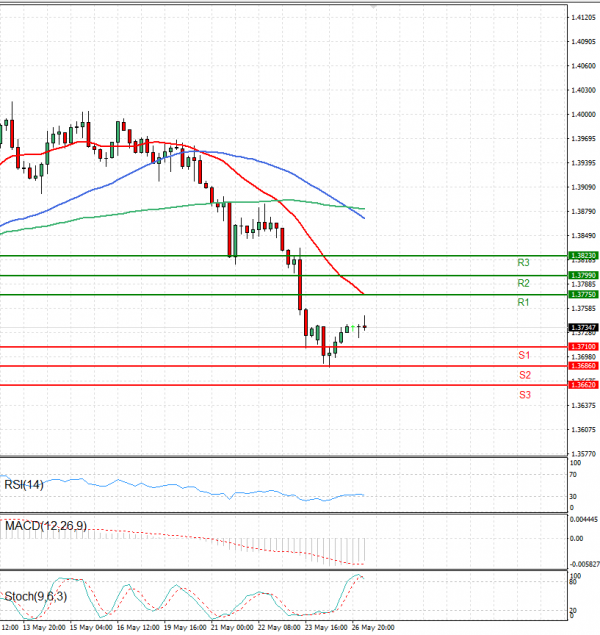
Task: Click the 1.35770 price axis value
Action: pyautogui.click(x=583, y=454)
